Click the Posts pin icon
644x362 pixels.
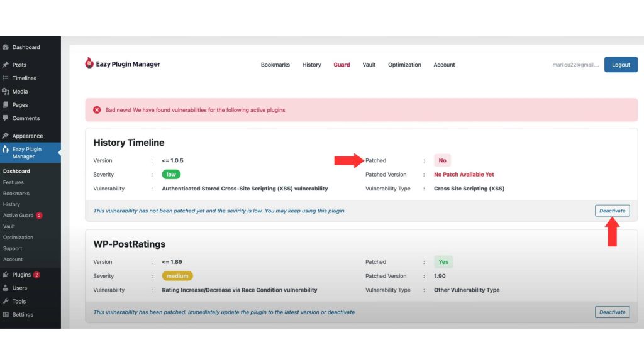point(5,65)
